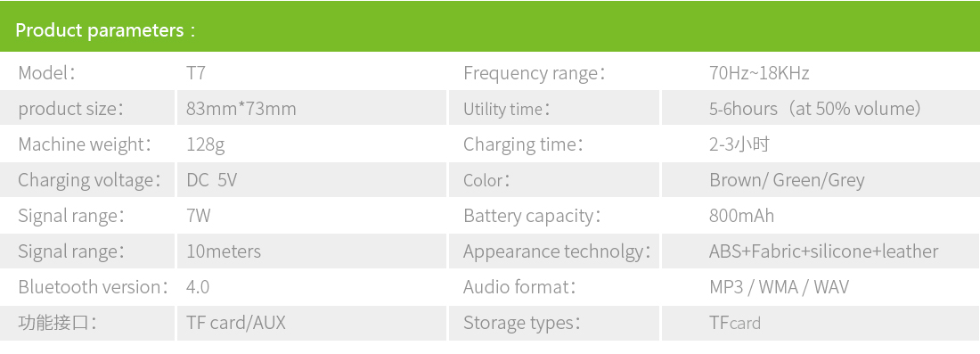The image size is (980, 354).
Task: Click the 功能接口 label
Action: [58, 323]
